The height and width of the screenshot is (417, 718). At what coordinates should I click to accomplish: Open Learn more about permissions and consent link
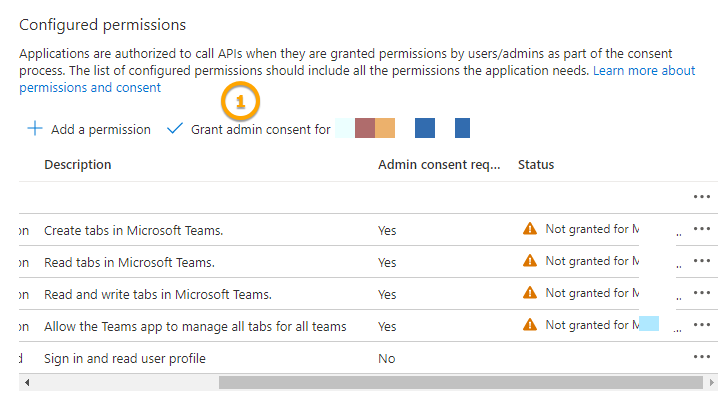tap(644, 71)
